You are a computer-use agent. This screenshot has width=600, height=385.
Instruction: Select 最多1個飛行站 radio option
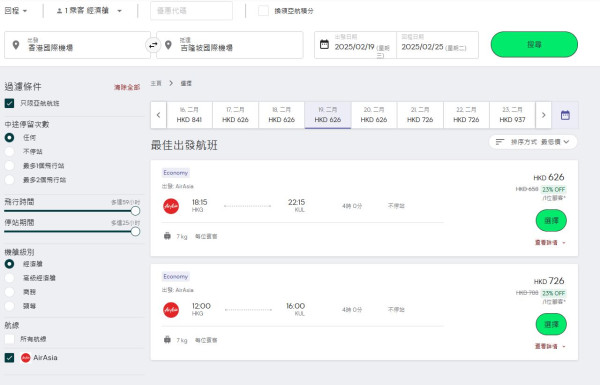(x=9, y=166)
